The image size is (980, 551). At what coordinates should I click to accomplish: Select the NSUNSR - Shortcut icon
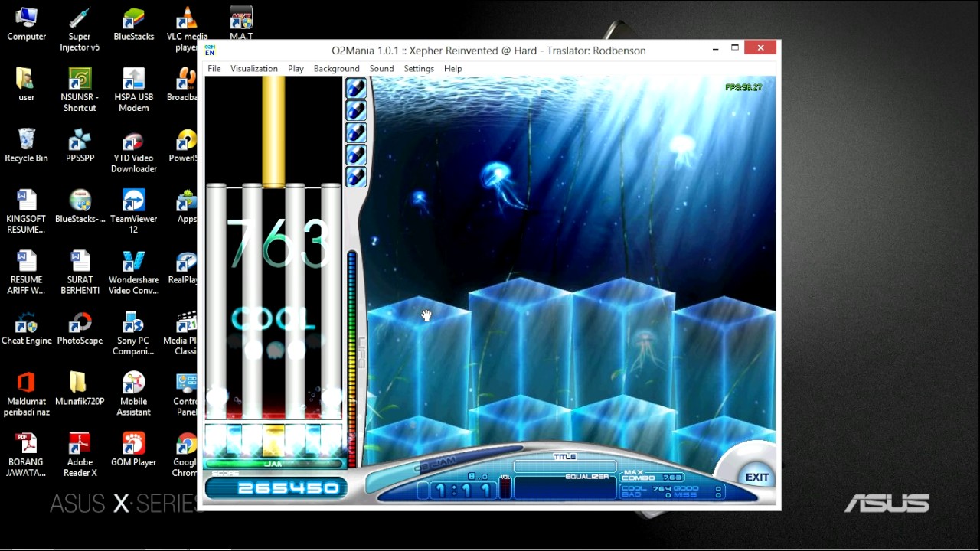click(80, 90)
